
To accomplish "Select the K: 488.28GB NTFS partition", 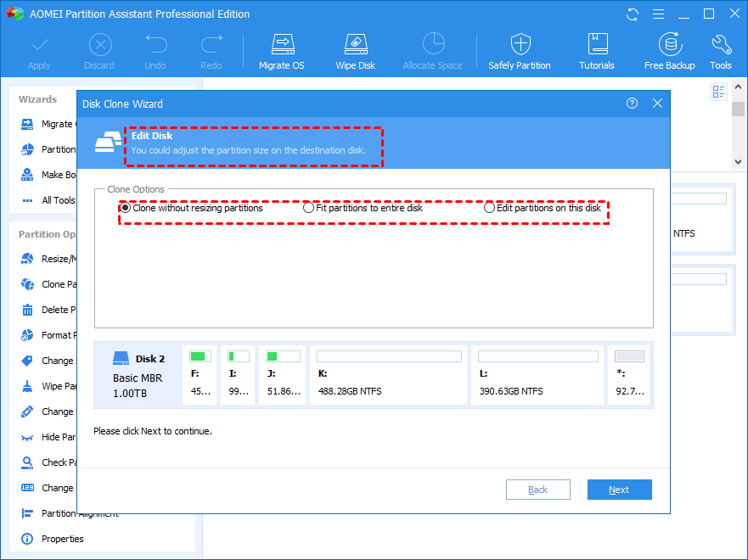I will (388, 374).
